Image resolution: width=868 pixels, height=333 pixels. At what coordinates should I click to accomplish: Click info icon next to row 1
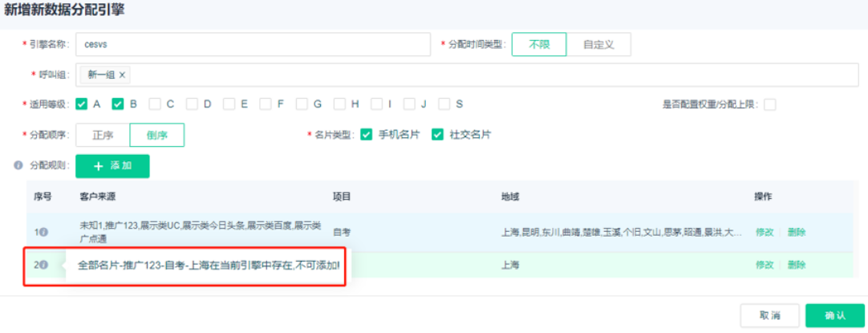point(43,232)
